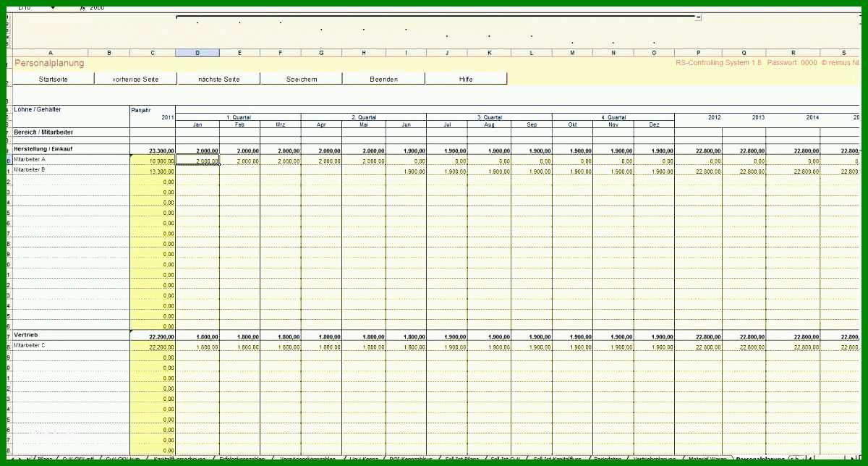Click the Sep month header
868x466 pixels.
pos(532,124)
